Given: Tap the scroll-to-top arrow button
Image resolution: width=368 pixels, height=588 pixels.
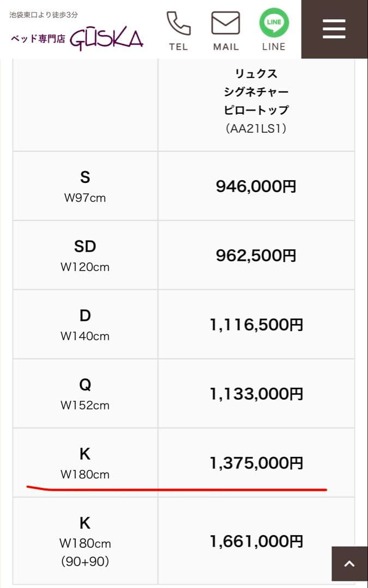Looking at the screenshot, I should (x=349, y=563).
